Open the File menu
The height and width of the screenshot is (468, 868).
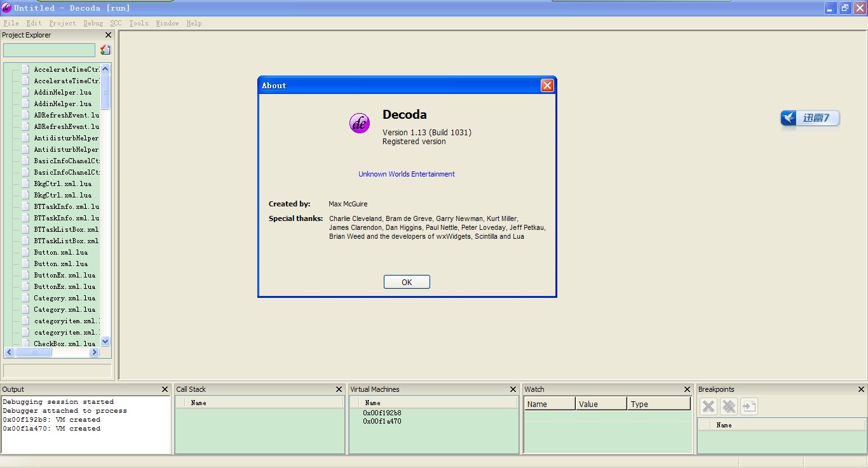pos(11,23)
